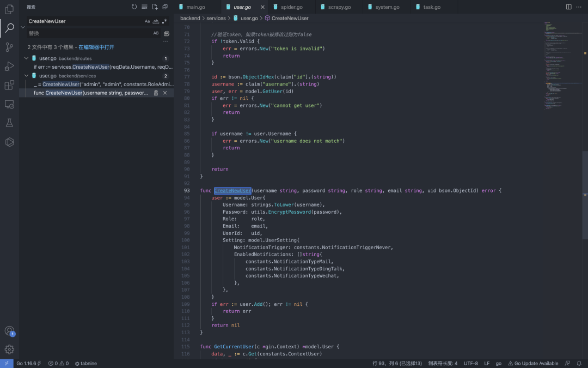This screenshot has width=588, height=368.
Task: Collapse user.go backend/services result group
Action: coord(26,76)
